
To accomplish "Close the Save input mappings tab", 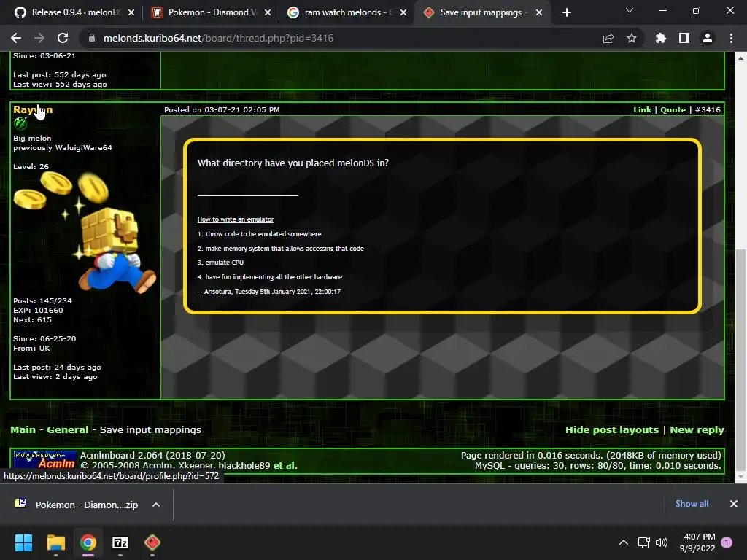I will point(539,12).
